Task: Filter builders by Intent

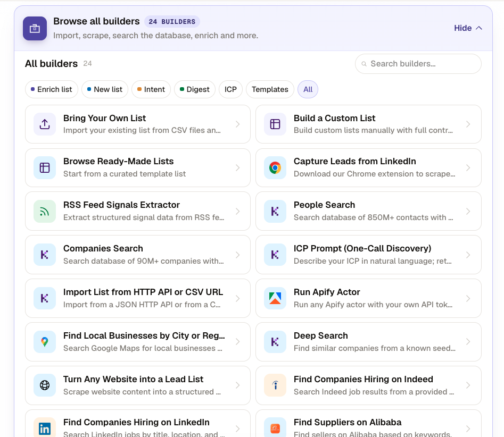Action: [151, 89]
